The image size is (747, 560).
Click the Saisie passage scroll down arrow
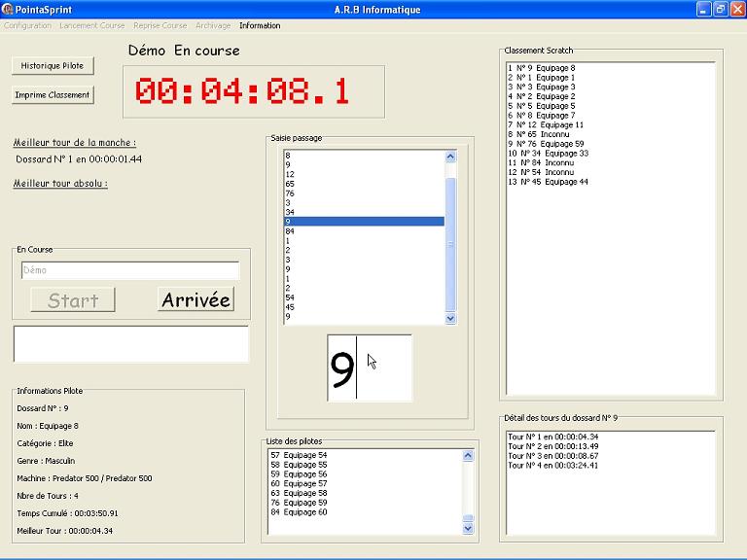tap(450, 318)
